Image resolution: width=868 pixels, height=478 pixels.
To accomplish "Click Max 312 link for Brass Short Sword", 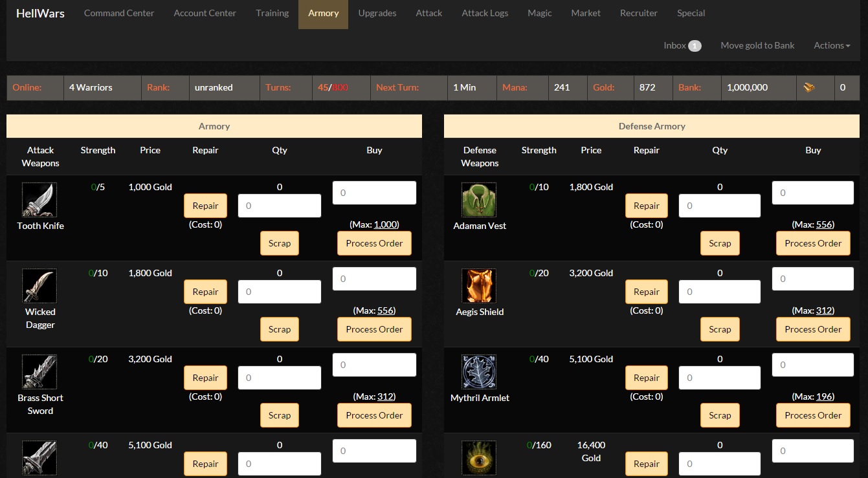I will click(386, 397).
